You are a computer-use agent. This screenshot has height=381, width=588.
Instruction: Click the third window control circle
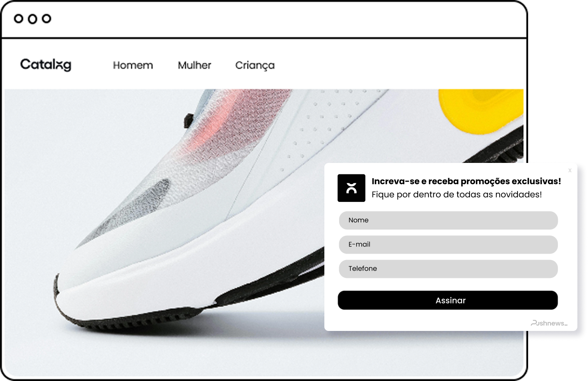pyautogui.click(x=46, y=19)
